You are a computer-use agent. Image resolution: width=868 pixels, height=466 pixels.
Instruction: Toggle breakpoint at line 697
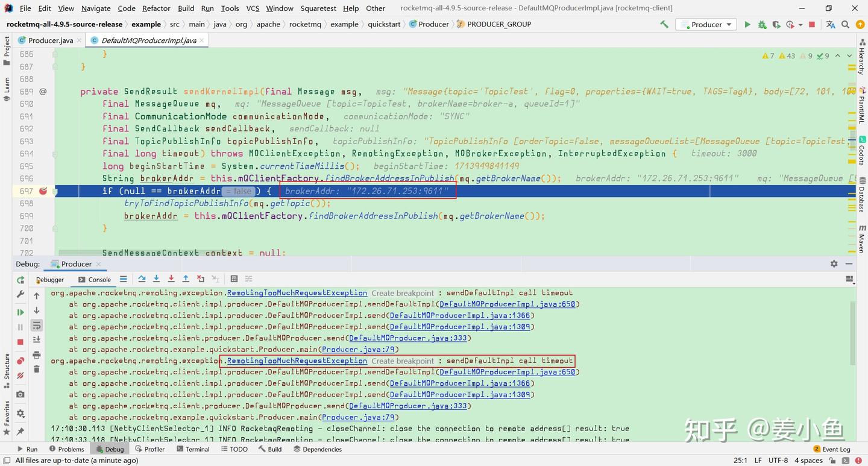pyautogui.click(x=43, y=191)
